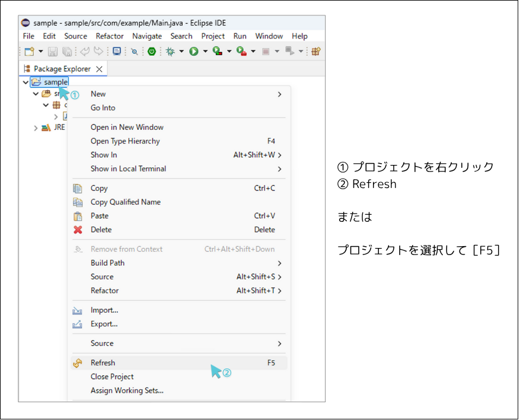
Task: Click the New wizard toolbar icon
Action: [30, 52]
